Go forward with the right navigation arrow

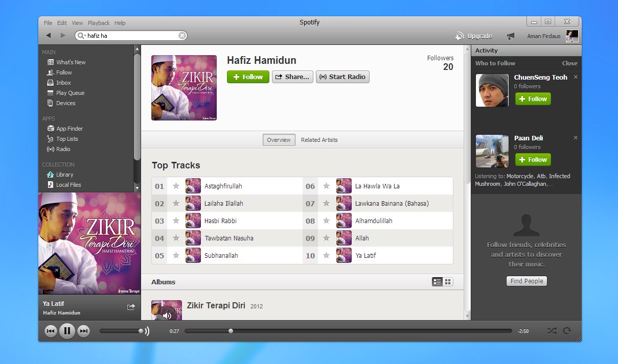click(63, 35)
